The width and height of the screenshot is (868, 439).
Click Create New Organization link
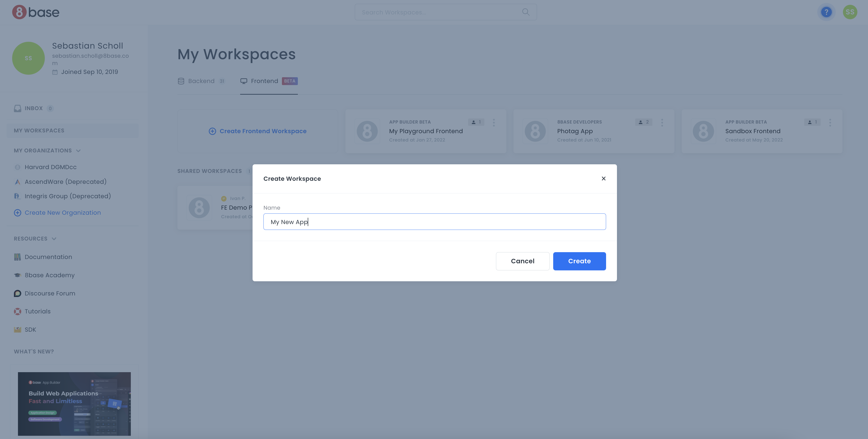click(62, 213)
